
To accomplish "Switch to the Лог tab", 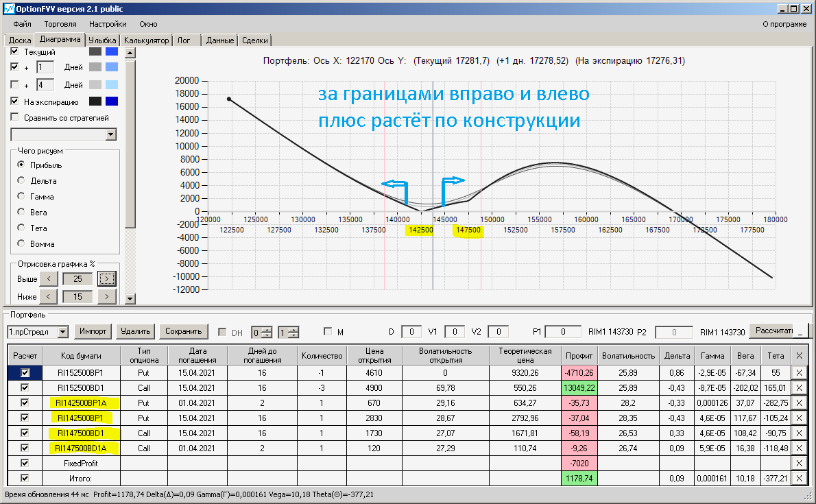I will click(184, 40).
